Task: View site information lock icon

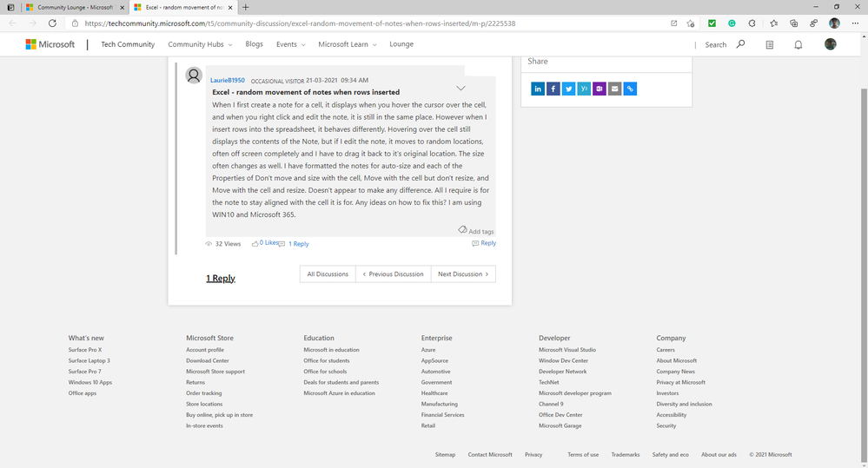Action: (x=75, y=23)
